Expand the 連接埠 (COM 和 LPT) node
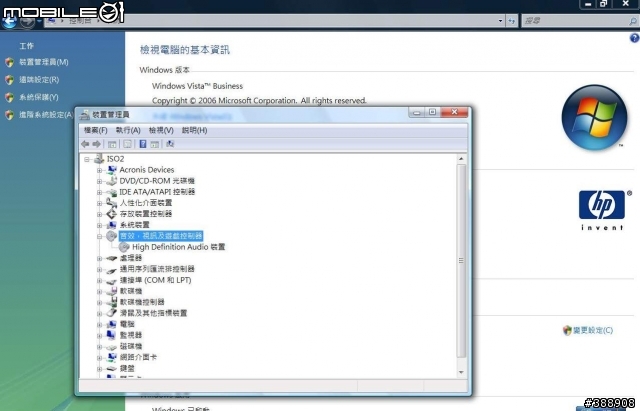The width and height of the screenshot is (640, 411). (x=100, y=280)
